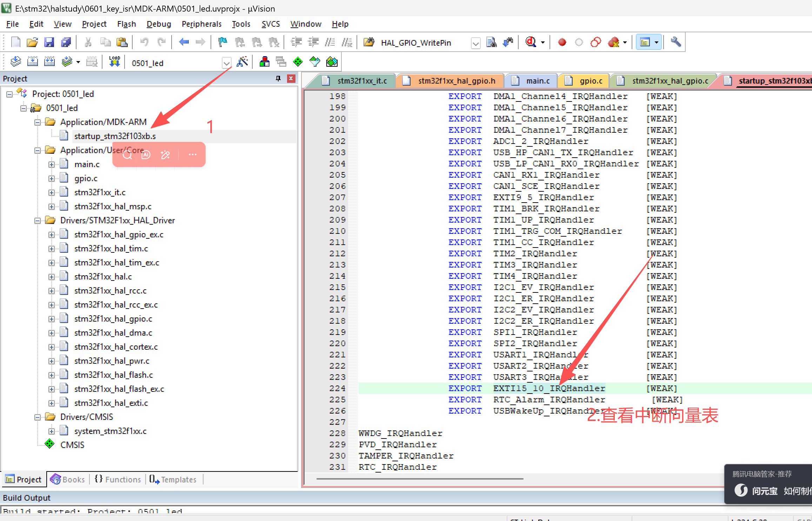Open Configuration wrench icon
The height and width of the screenshot is (521, 812).
coord(675,42)
